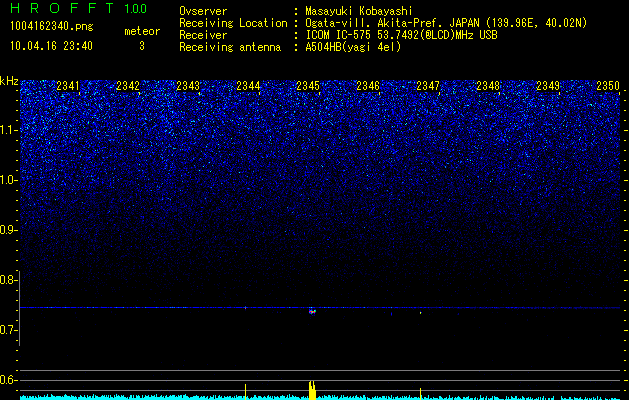Click the ICOM IC-575 receiver details
Screen dimensions: 629x400
tap(401, 35)
